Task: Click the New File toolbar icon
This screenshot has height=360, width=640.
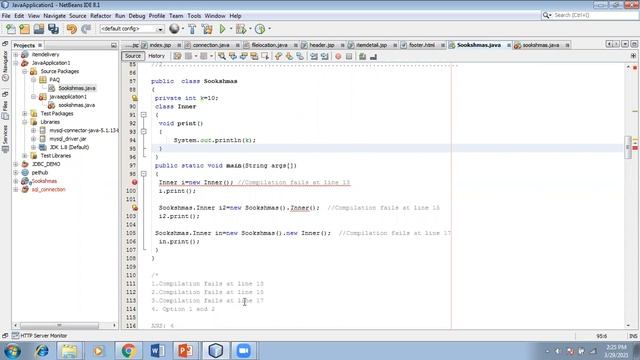Action: tap(11, 29)
